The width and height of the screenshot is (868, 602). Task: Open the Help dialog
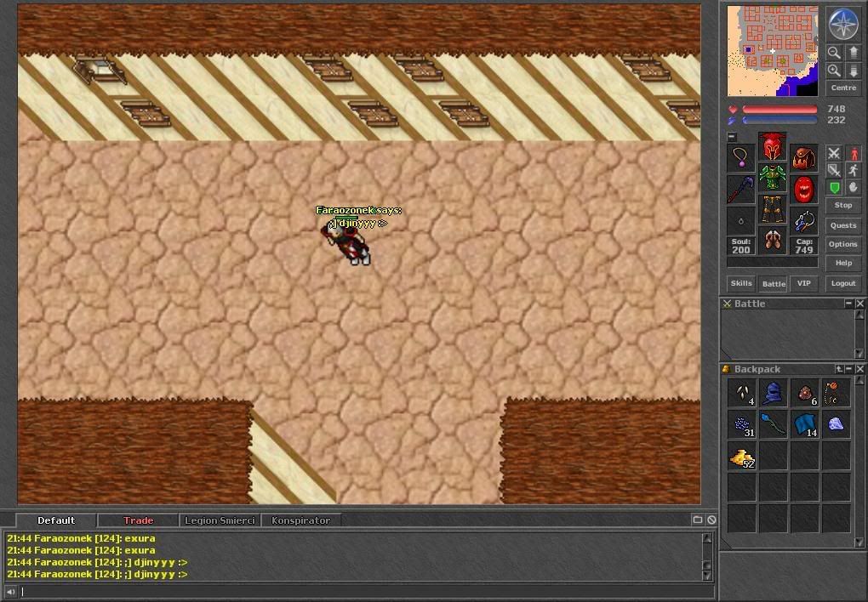[x=843, y=263]
